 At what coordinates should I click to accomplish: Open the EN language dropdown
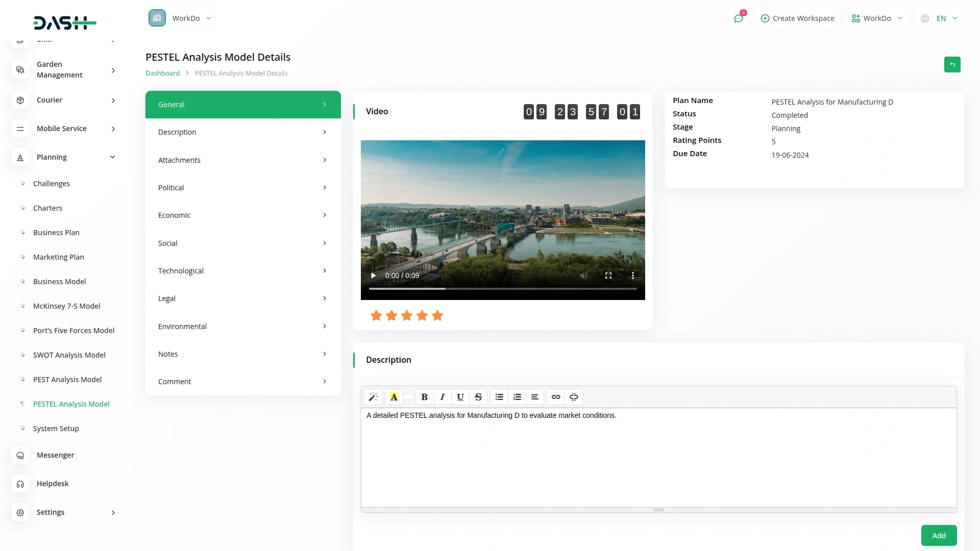[940, 18]
